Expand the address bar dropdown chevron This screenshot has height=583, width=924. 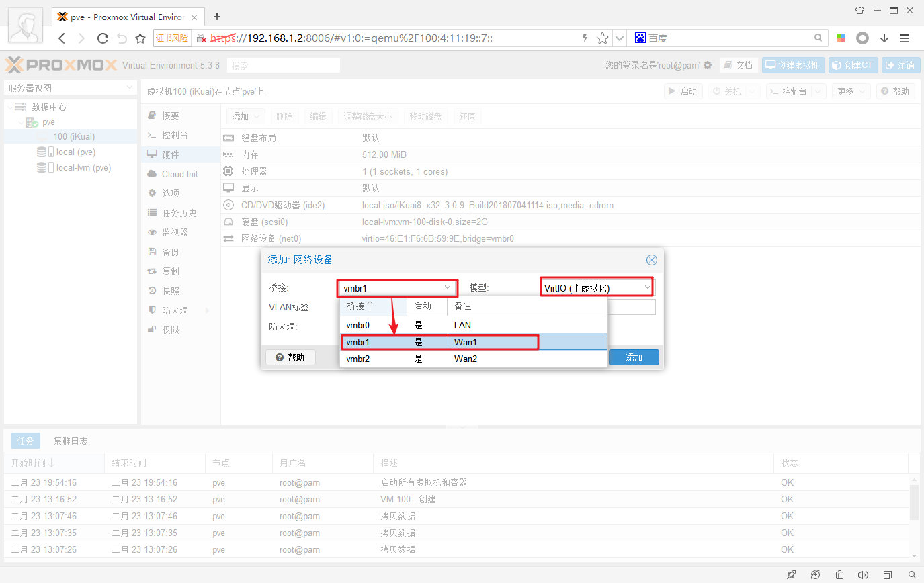click(x=620, y=38)
